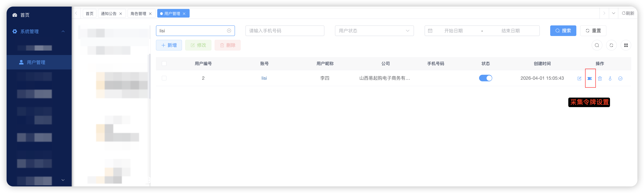Switch to the 首页 tab

coord(89,14)
